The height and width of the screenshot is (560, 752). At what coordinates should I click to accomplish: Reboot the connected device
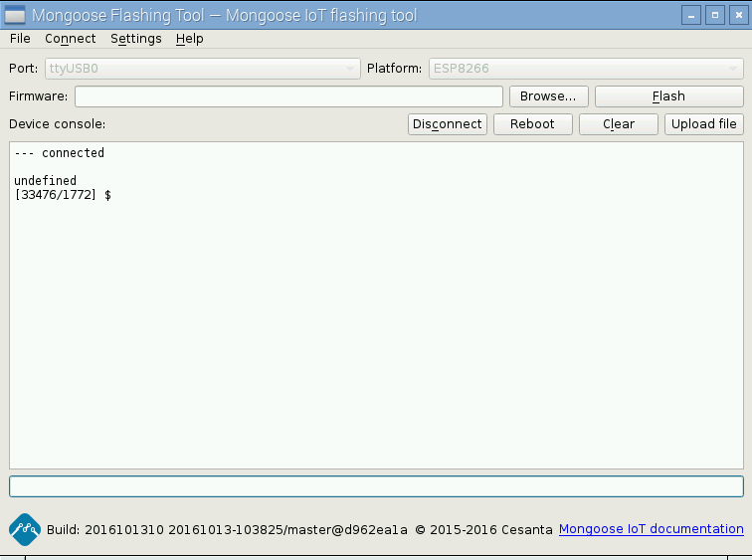click(x=532, y=124)
